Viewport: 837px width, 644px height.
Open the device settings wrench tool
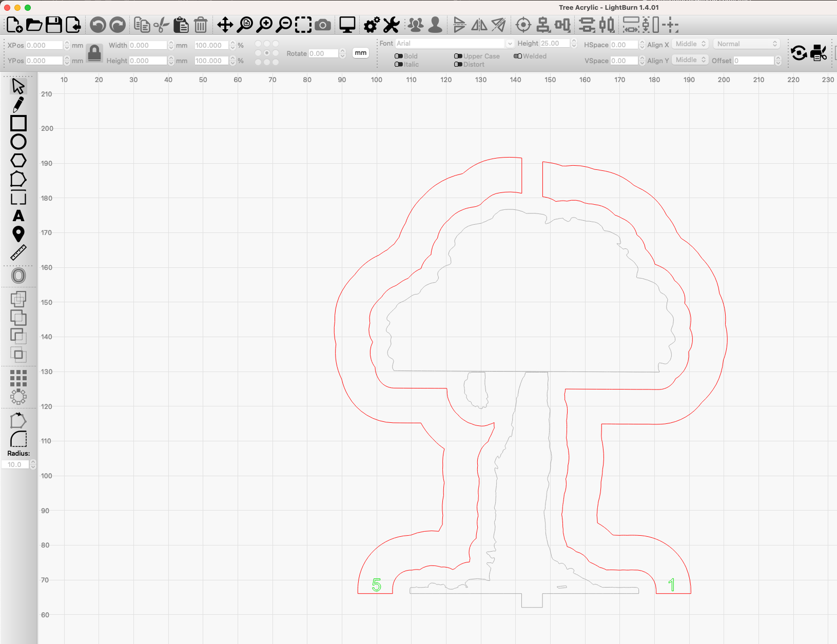click(x=391, y=24)
